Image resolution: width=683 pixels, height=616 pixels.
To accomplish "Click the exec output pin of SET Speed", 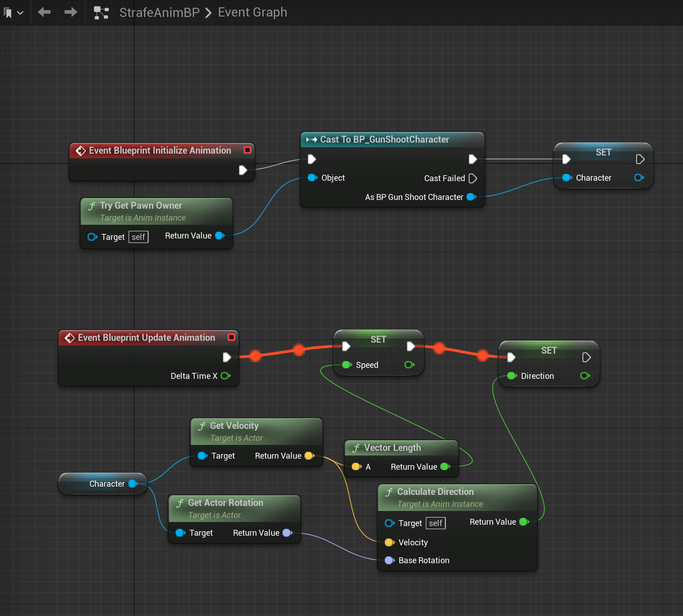I will 411,346.
